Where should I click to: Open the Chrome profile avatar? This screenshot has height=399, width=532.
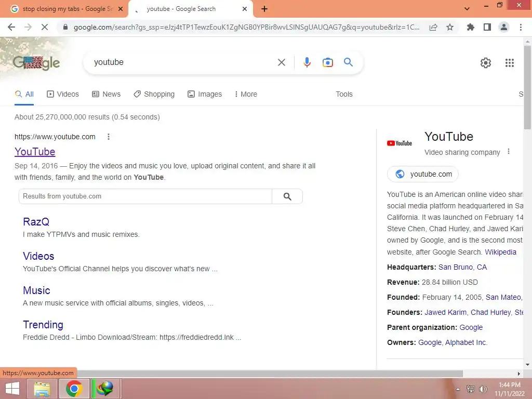tap(504, 27)
